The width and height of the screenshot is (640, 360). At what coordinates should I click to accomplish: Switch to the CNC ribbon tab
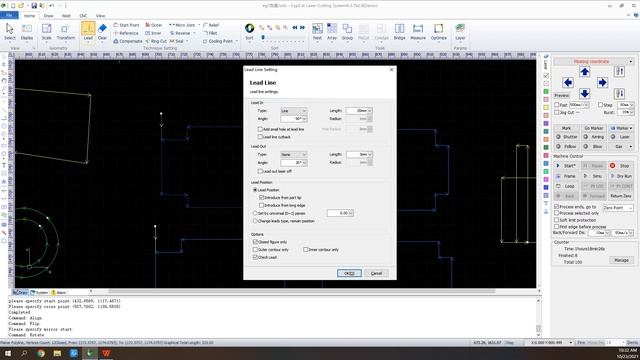click(83, 16)
